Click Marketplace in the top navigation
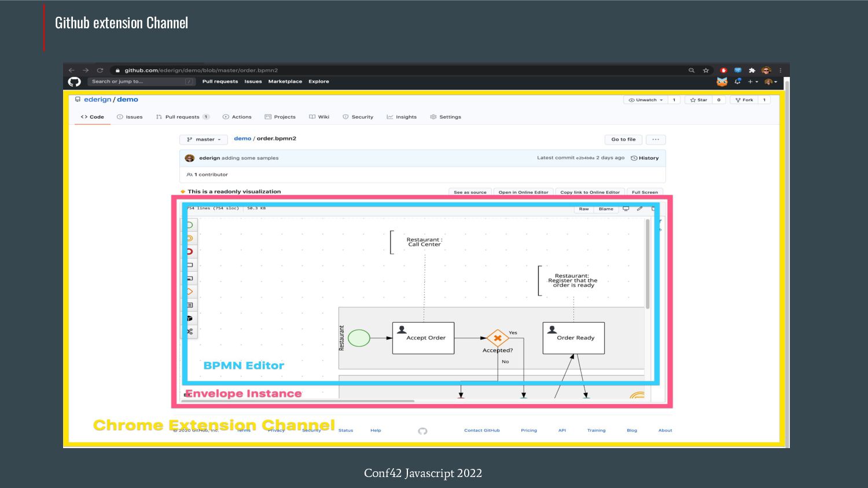868x488 pixels. [285, 82]
